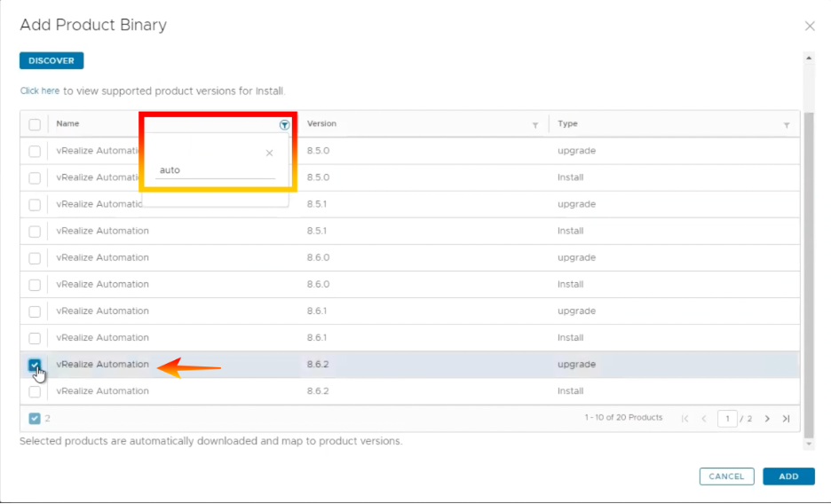Click the Version column header
This screenshot has height=504, width=831.
pyautogui.click(x=321, y=123)
